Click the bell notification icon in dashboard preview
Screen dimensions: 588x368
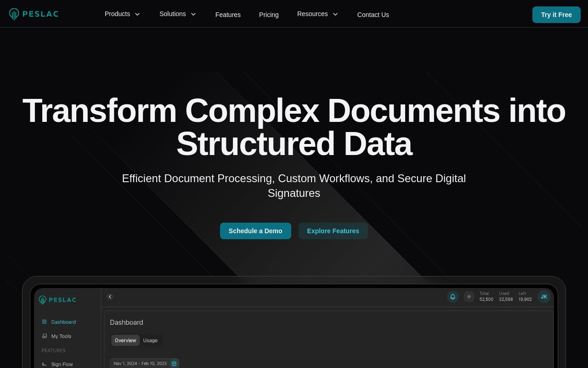click(x=452, y=297)
